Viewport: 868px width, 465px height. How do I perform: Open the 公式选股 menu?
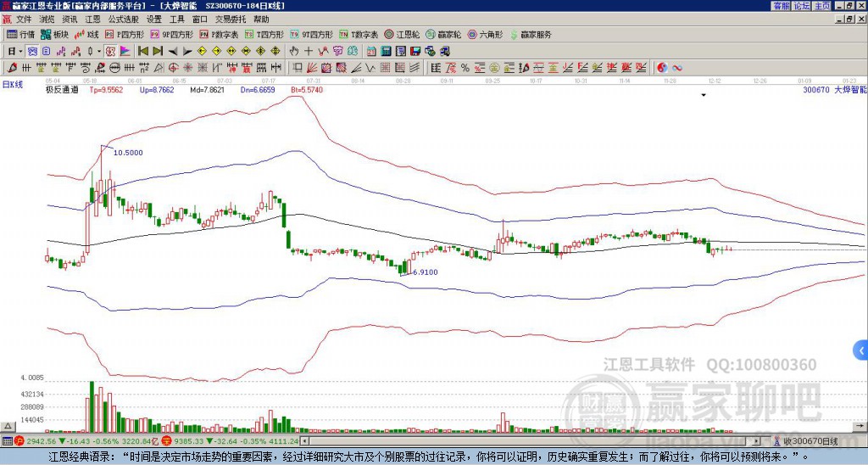[124, 20]
